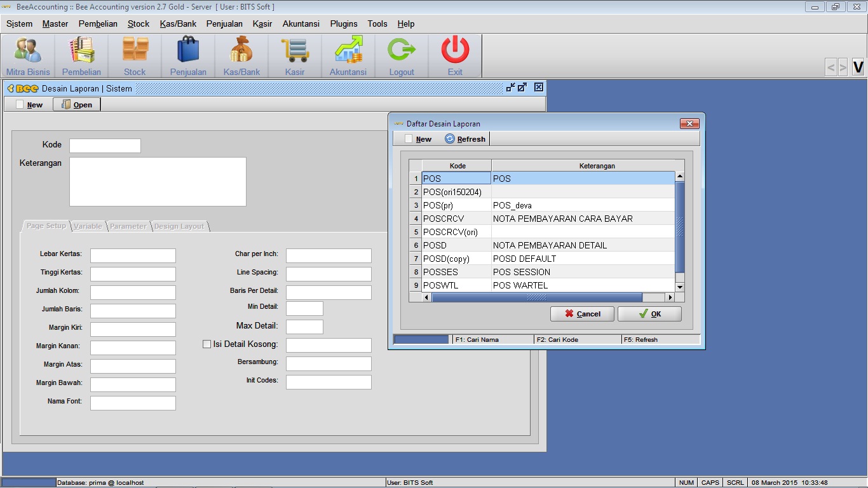Click the OK button in the dialog
Image resolution: width=868 pixels, height=488 pixels.
[649, 314]
